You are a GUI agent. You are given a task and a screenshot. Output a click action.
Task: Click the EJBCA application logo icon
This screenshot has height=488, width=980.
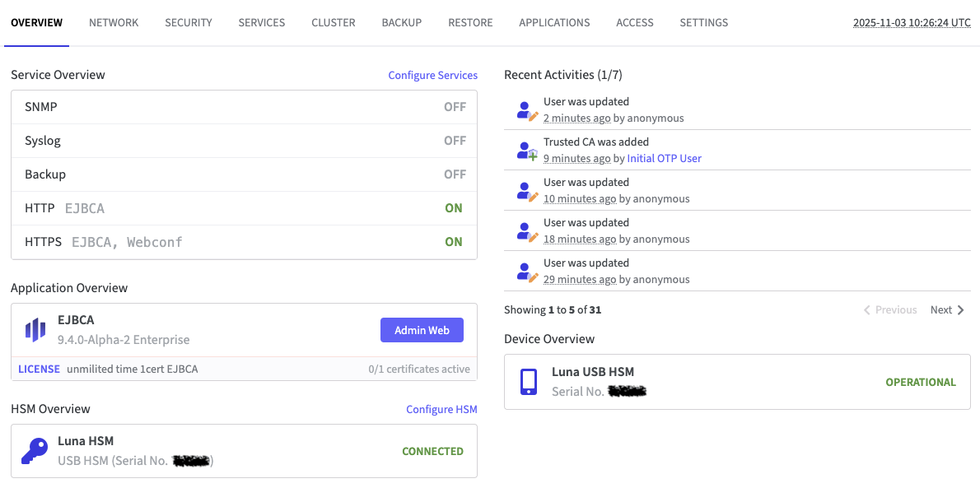pyautogui.click(x=35, y=330)
